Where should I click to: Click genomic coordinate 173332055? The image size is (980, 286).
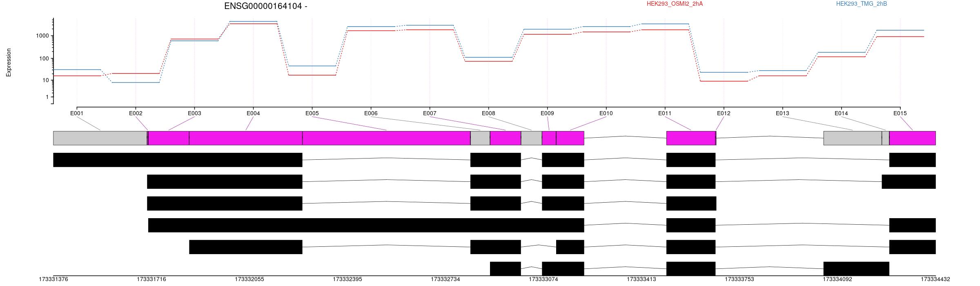tap(249, 279)
